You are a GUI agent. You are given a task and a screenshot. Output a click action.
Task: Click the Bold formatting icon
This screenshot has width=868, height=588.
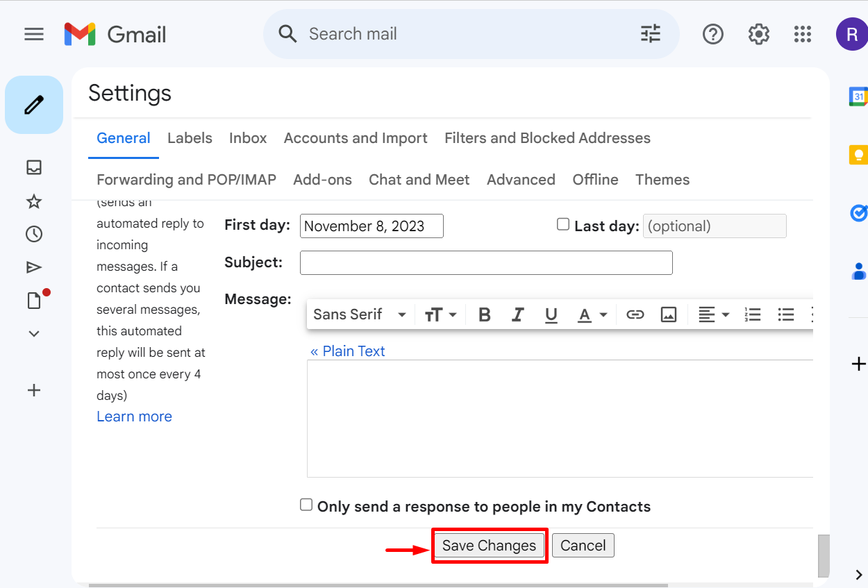coord(485,314)
